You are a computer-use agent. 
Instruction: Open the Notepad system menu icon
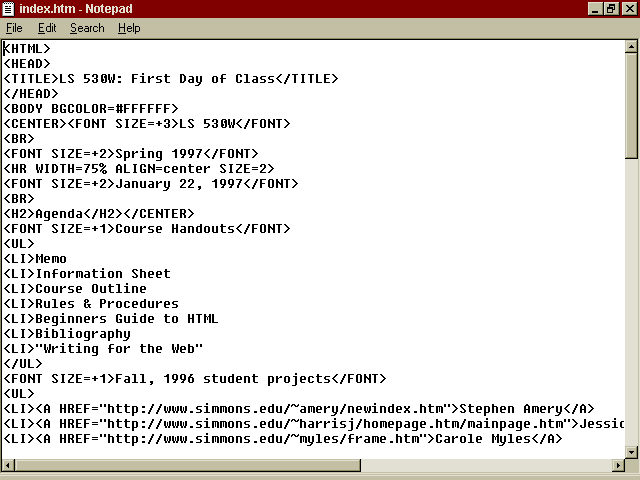pyautogui.click(x=9, y=9)
